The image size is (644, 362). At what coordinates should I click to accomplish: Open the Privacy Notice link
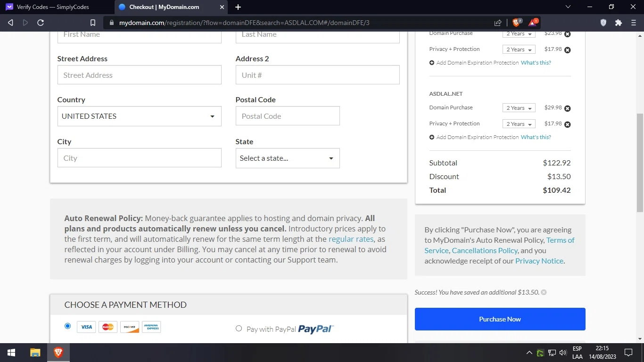(539, 261)
